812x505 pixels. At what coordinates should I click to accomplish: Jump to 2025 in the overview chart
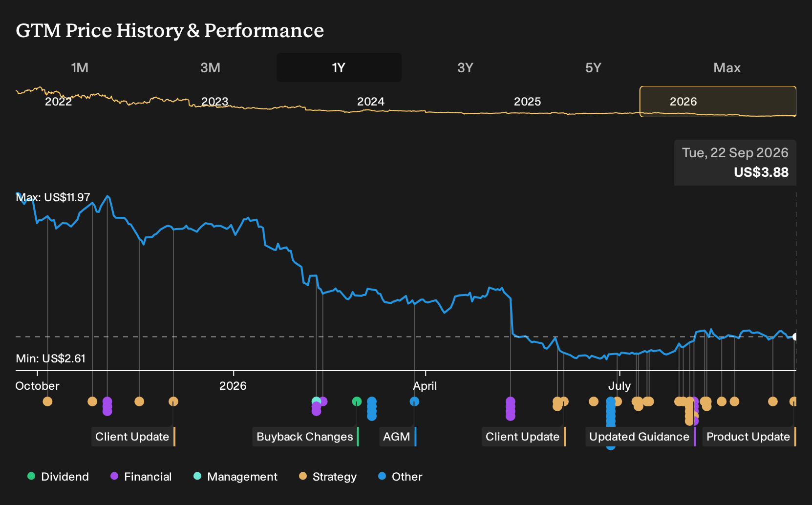tap(527, 102)
